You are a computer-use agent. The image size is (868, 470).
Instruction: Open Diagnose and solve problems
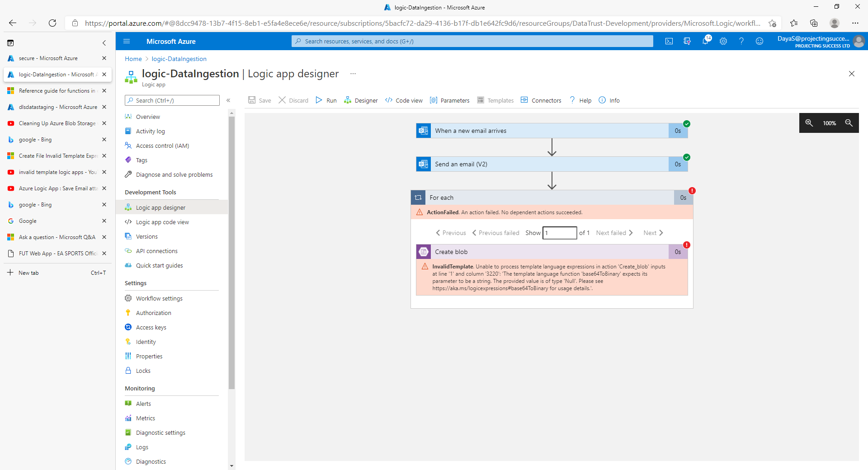172,174
